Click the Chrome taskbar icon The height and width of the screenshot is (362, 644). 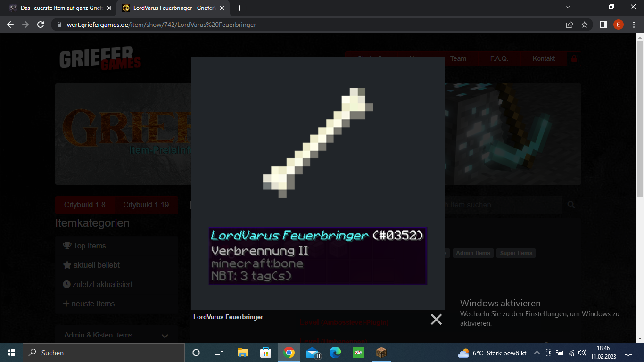(x=289, y=353)
